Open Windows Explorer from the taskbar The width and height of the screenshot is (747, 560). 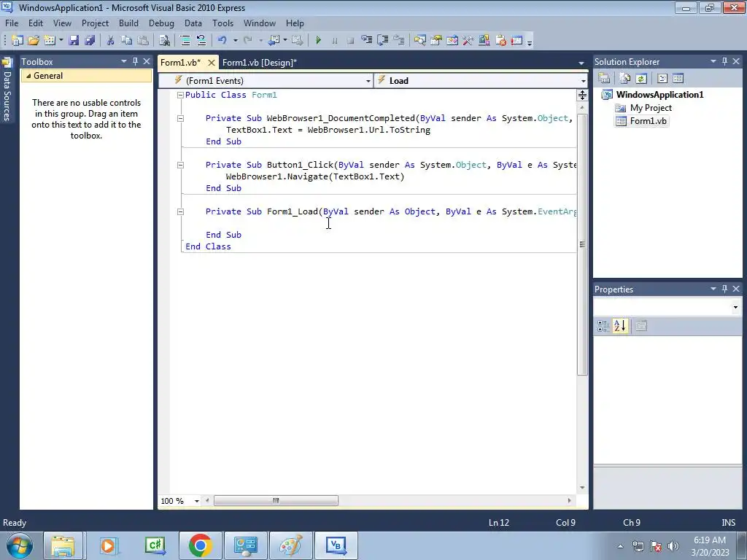tap(63, 545)
